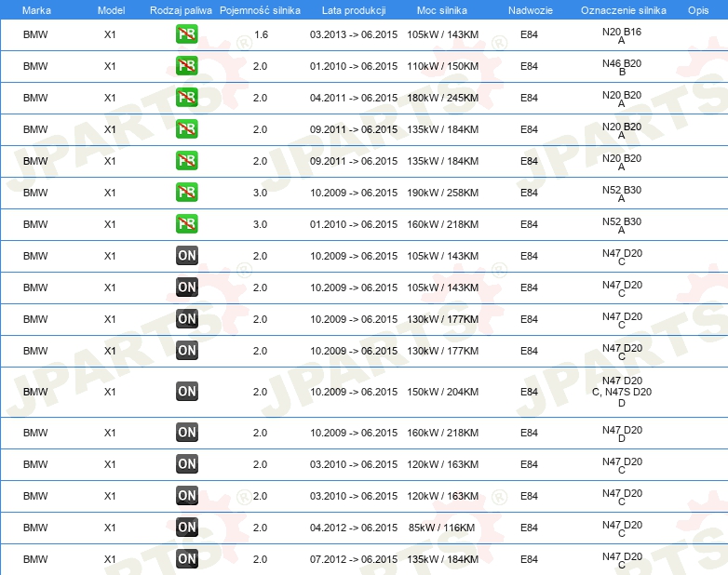Click X1 in the 07.2012 row
The height and width of the screenshot is (575, 728).
point(110,559)
